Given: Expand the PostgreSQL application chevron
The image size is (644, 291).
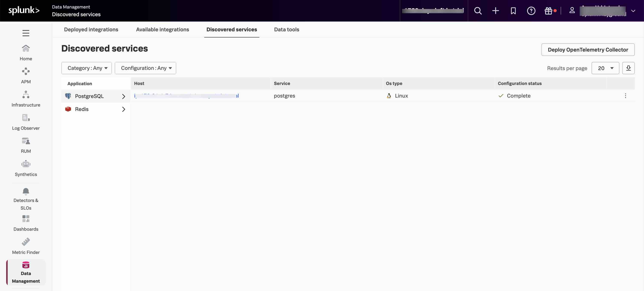Looking at the screenshot, I should [x=124, y=96].
